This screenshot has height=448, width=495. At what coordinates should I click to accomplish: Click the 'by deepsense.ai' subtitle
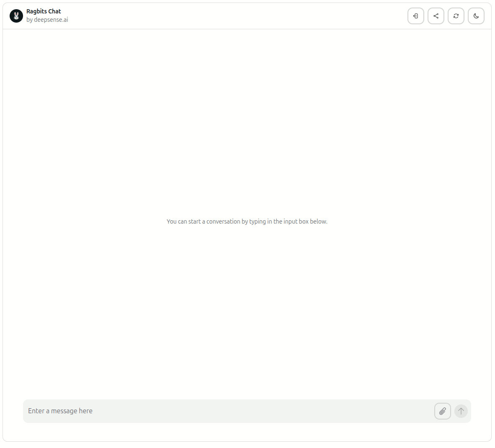pos(47,20)
